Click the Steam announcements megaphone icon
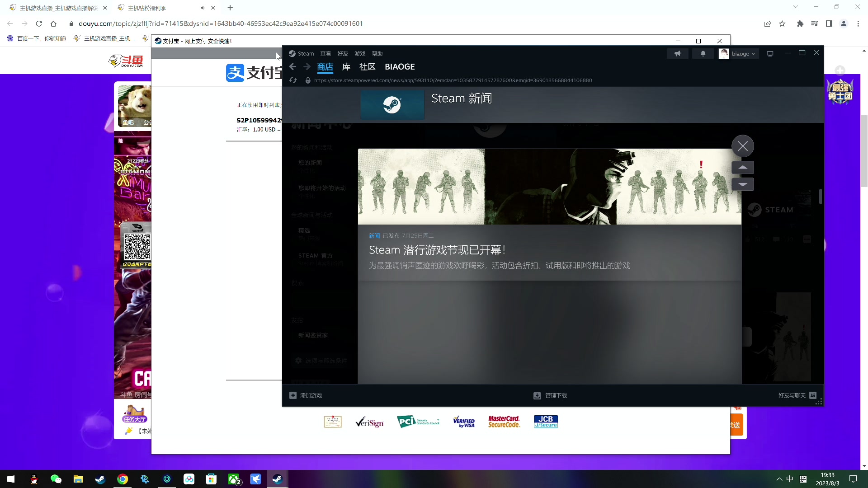This screenshot has height=488, width=868. (678, 54)
